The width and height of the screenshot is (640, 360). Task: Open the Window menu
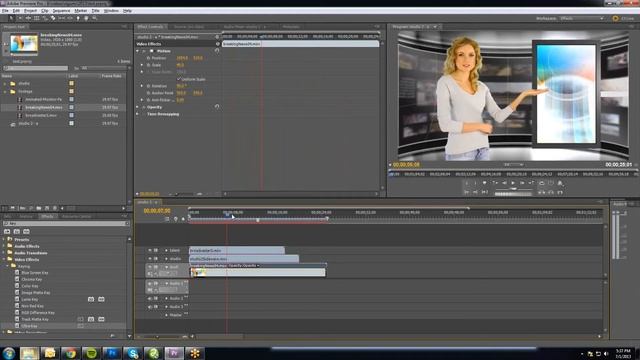click(x=111, y=11)
